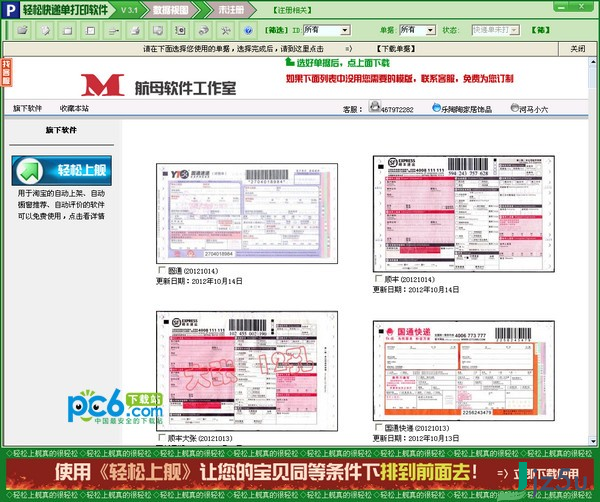Click the 更新日期：2012年10月13日 text under 国通快递
Viewport: 600px width, 502px height.
pos(416,438)
